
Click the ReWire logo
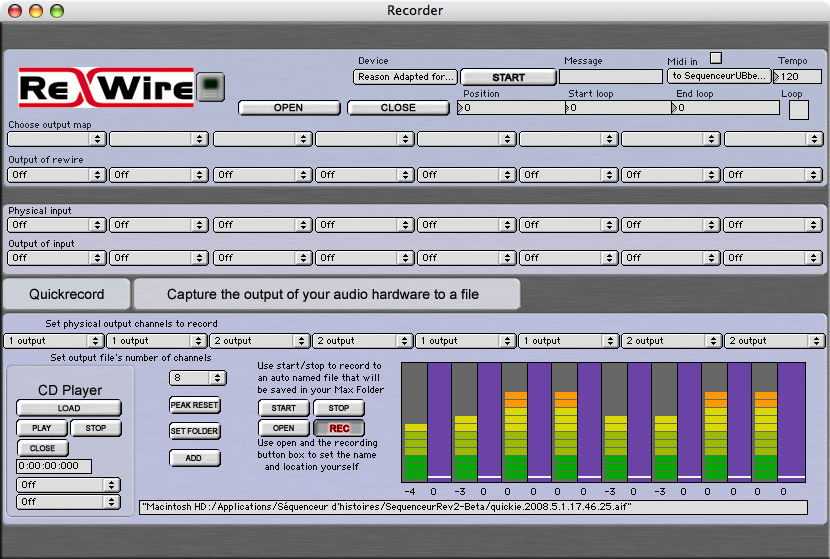pyautogui.click(x=107, y=88)
